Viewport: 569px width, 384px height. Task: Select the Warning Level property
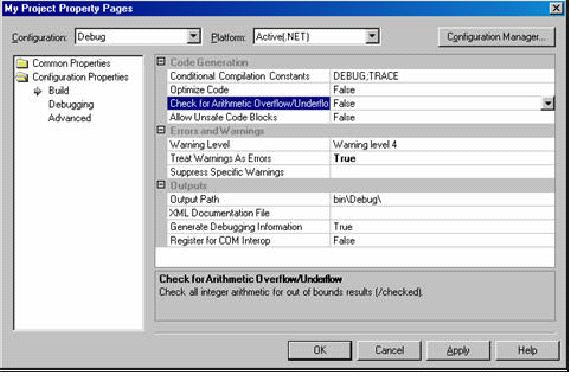point(249,145)
